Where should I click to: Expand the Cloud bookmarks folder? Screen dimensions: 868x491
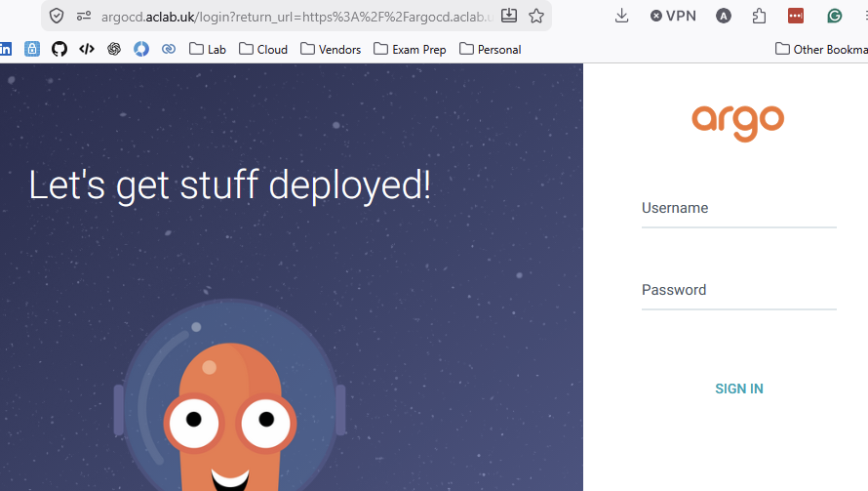[x=263, y=49]
